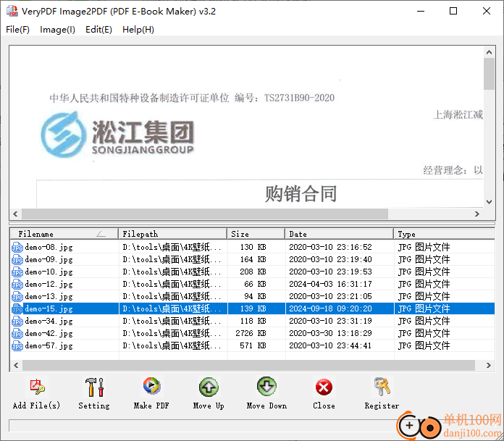Sort list by the Date column header
Screen dimensions: 504x441
(x=340, y=234)
